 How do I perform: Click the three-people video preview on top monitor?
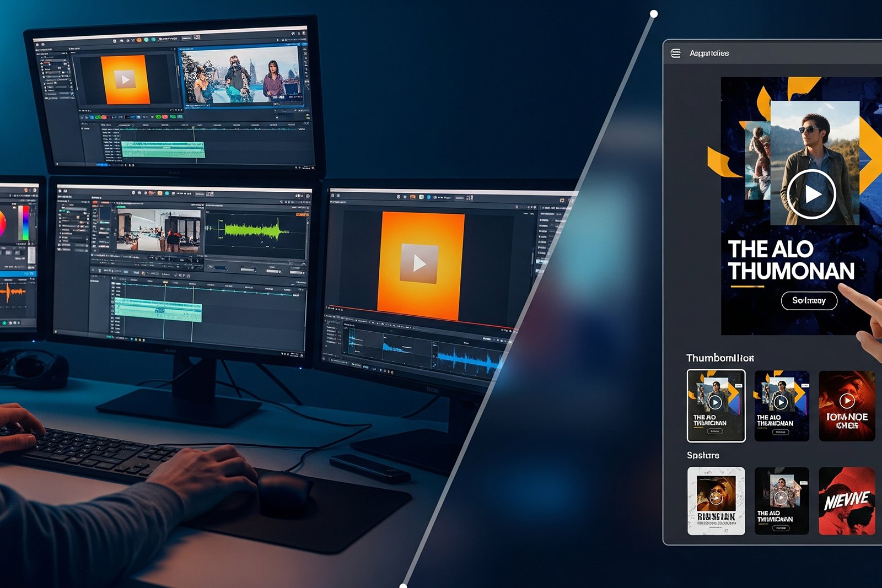point(241,77)
